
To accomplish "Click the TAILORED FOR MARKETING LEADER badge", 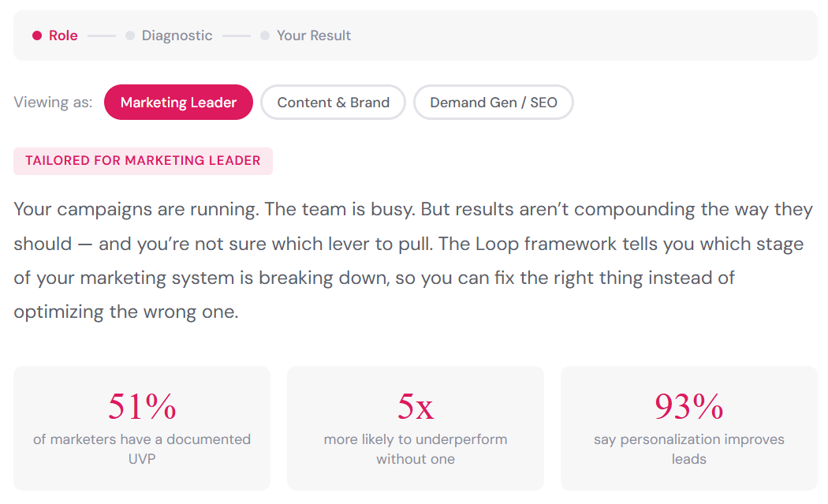I will tap(143, 161).
